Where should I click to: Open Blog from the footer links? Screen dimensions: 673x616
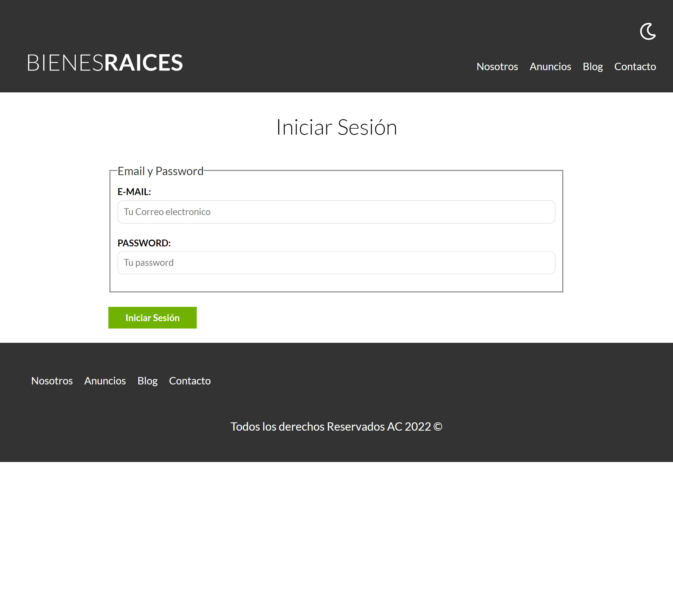[147, 381]
